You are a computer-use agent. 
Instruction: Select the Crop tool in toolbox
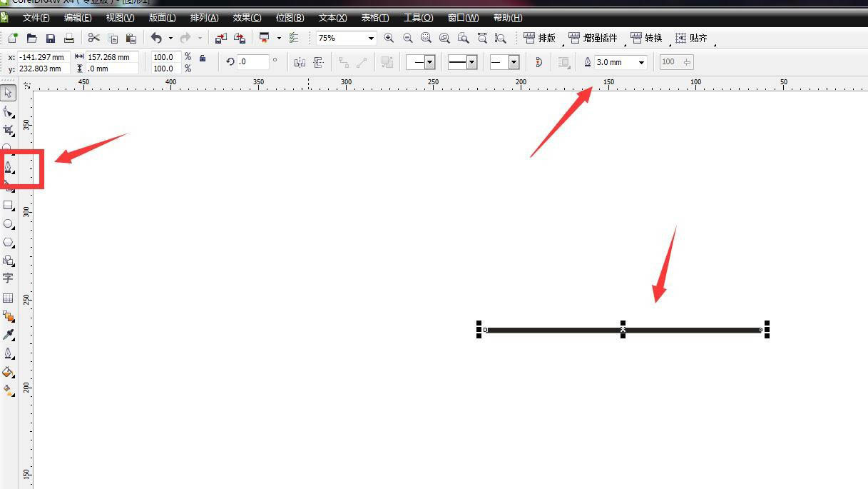[x=9, y=130]
